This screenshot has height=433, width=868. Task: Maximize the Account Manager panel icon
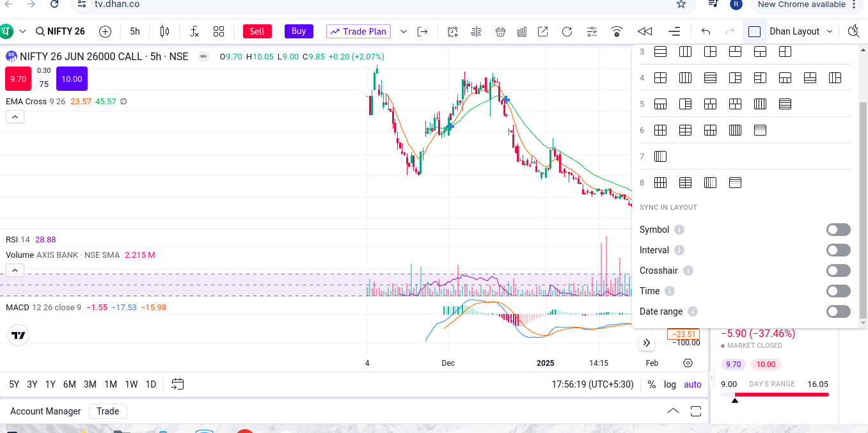[696, 411]
